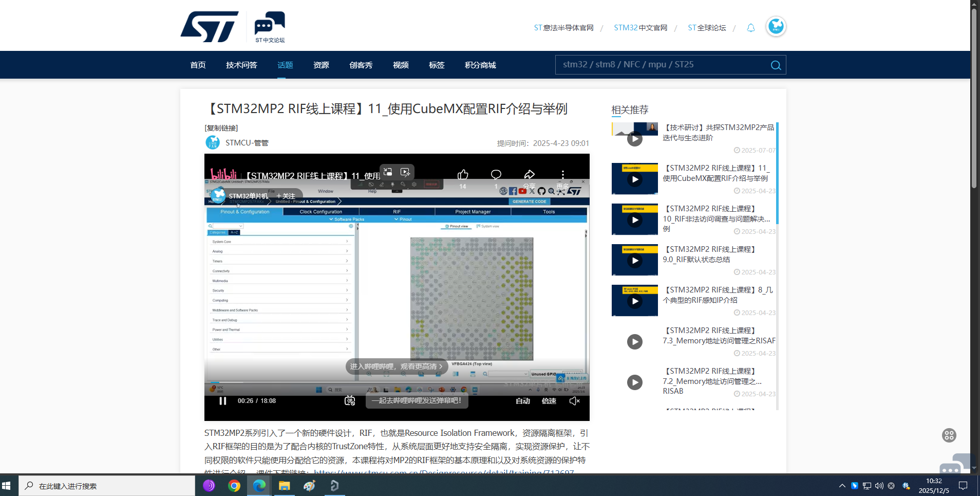Open the user avatar in top right

[x=776, y=26]
